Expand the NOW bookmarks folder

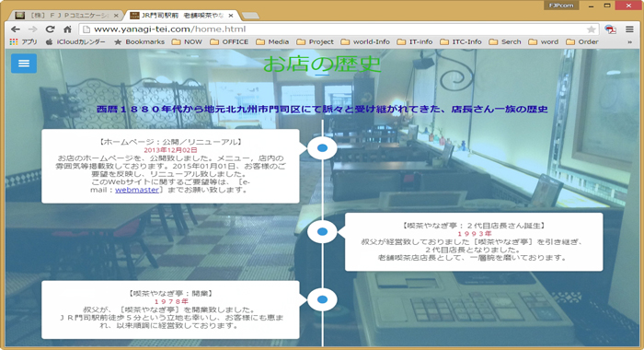(x=187, y=41)
